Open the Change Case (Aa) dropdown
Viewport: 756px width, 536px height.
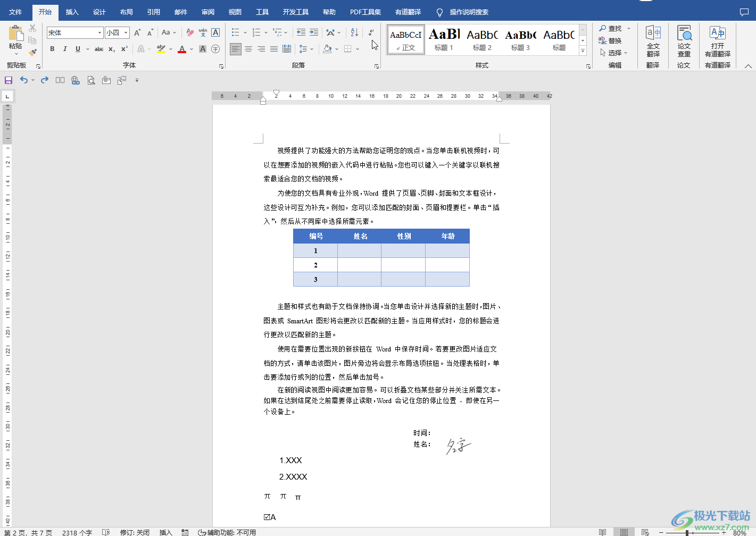[169, 32]
